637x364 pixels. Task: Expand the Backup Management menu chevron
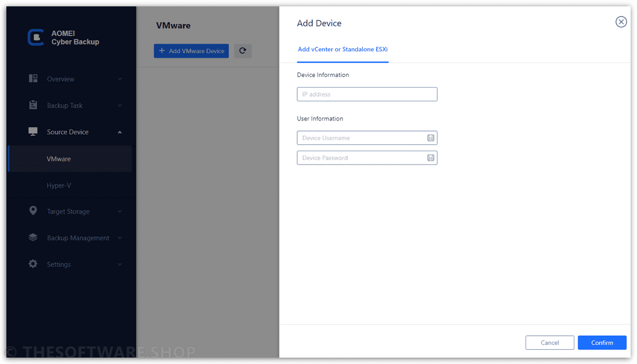(119, 238)
